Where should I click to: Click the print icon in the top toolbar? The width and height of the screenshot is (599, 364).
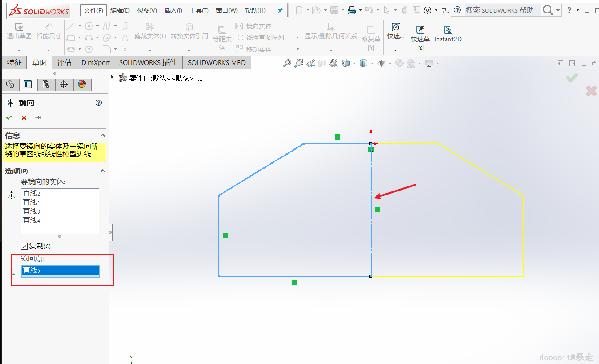click(x=352, y=10)
